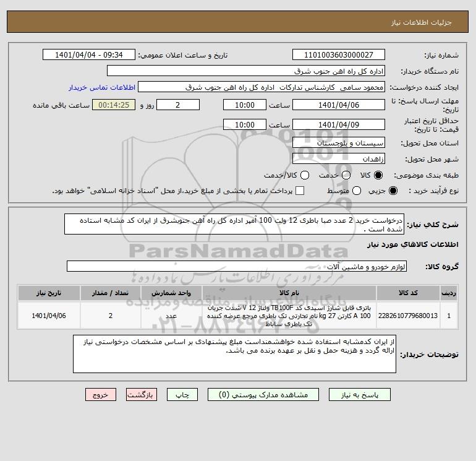Click the province field سیستان و بلوچستان
Screen dimensions: 476x461
tap(339, 142)
